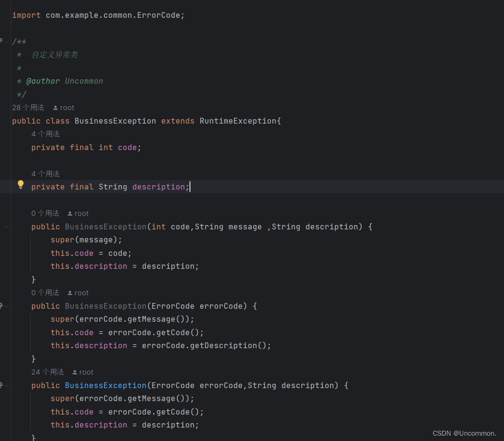Viewport: 504px width, 441px height.
Task: Open the "28 个用法" usages hint
Action: tap(28, 108)
